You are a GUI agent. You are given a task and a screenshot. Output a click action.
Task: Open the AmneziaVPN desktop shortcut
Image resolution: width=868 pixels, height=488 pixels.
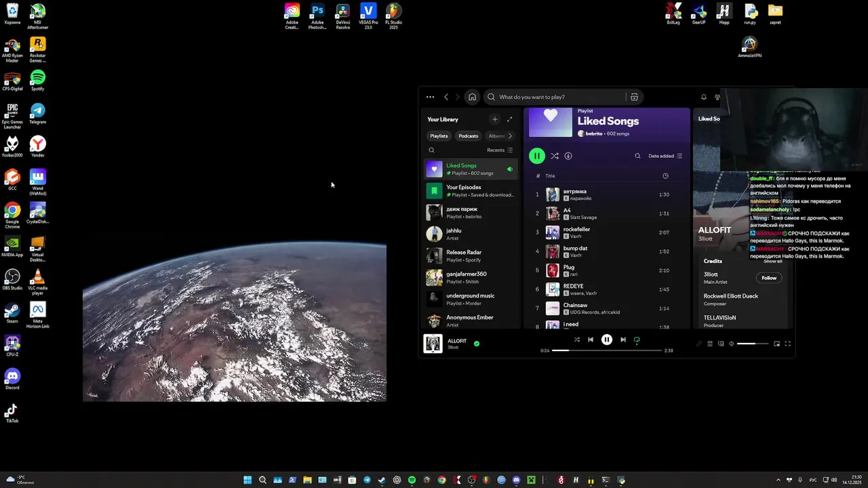[749, 47]
